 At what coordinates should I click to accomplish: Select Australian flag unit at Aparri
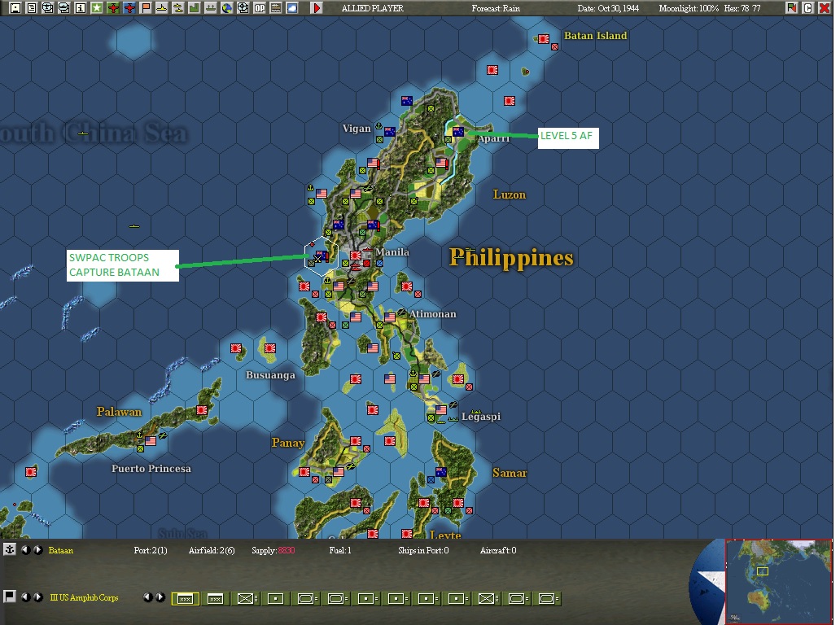458,132
